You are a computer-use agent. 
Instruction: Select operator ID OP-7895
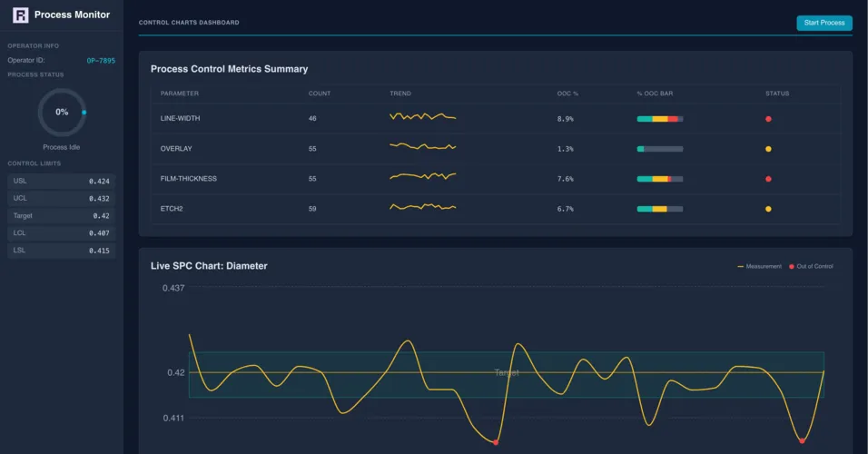click(x=101, y=60)
